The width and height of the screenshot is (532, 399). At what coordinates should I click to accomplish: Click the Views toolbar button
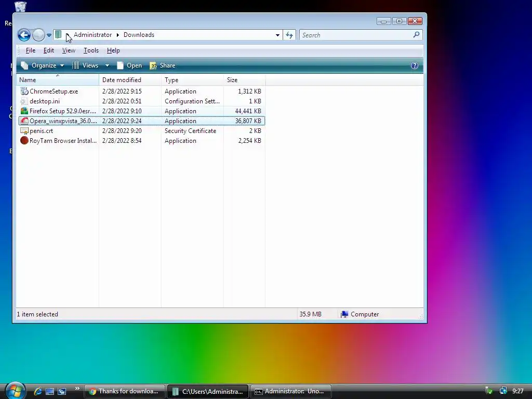tap(85, 65)
